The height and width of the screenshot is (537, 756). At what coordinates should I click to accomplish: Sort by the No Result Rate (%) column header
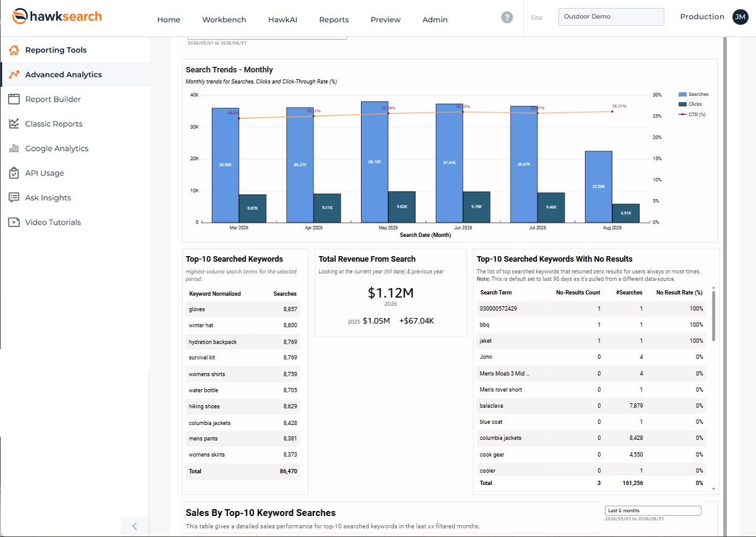679,293
